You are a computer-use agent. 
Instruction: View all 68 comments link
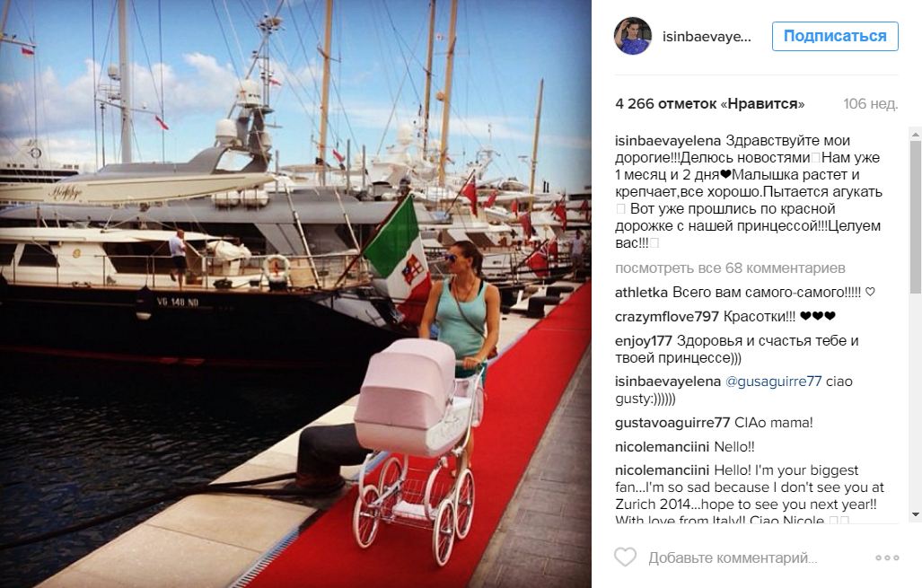coord(730,268)
